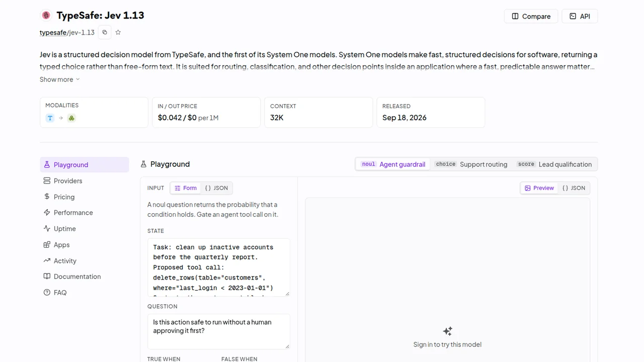Click the Performance lightning icon

point(47,213)
